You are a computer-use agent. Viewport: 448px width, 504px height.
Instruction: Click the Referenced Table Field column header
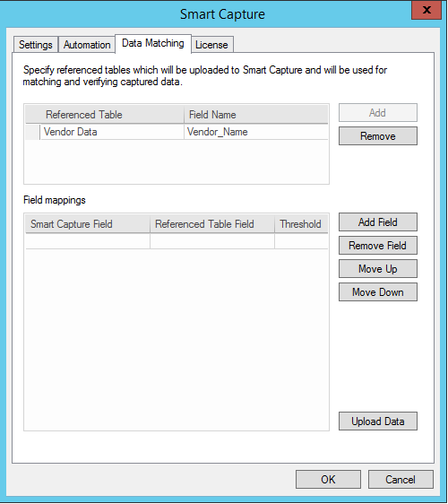[212, 224]
